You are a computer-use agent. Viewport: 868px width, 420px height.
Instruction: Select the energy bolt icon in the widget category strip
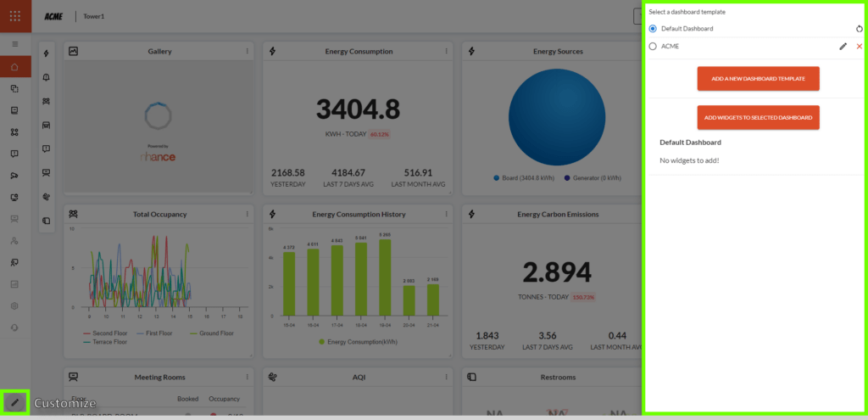click(x=46, y=53)
